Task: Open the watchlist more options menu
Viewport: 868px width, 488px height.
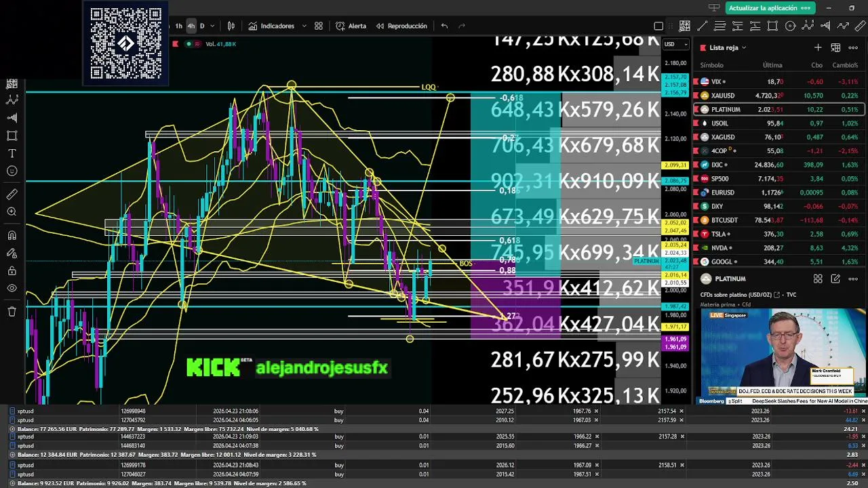Action: [x=853, y=47]
